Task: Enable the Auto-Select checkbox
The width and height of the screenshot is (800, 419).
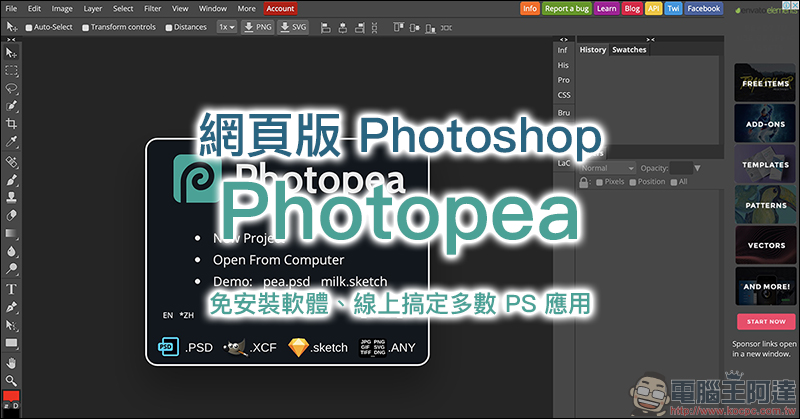Action: (29, 27)
